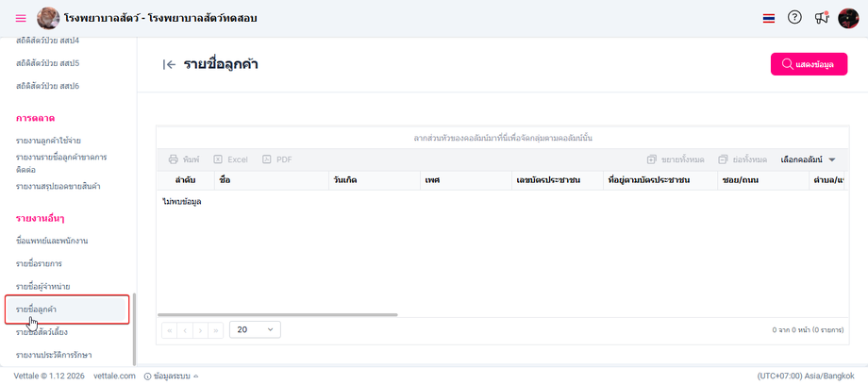
Task: Print the table with พิมพ์ button
Action: pyautogui.click(x=184, y=159)
